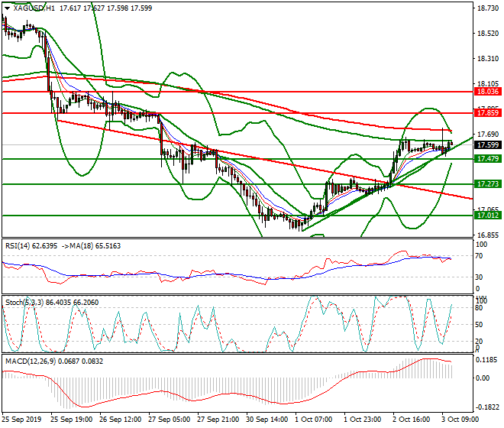Select the 26 Sep 12:00 time label
The width and height of the screenshot is (504, 428).
pos(121,420)
